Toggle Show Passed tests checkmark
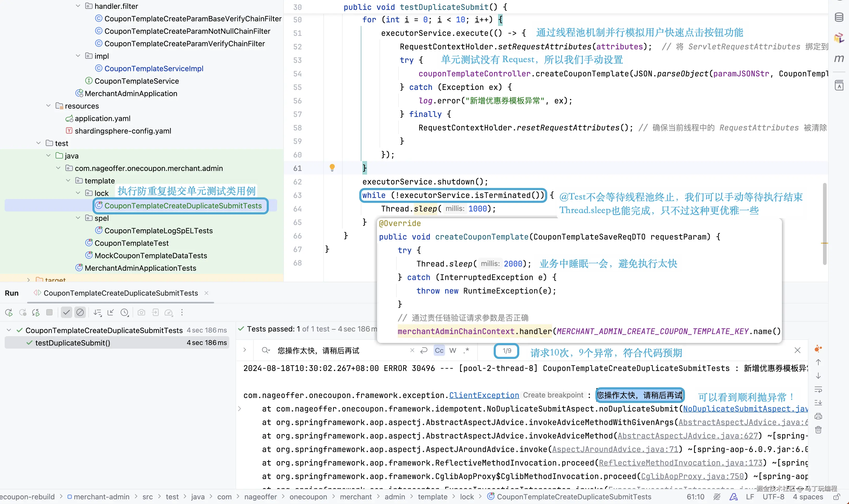The image size is (849, 504). pos(67,313)
